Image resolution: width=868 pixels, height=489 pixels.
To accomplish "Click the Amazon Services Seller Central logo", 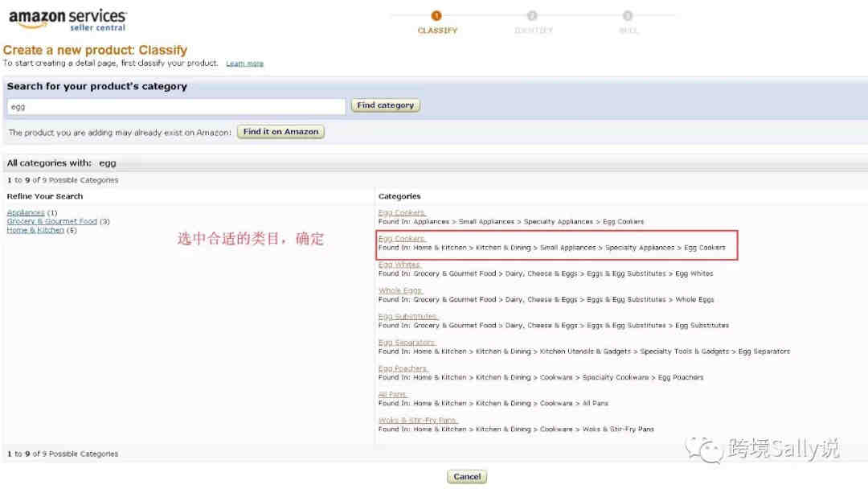I will point(68,20).
